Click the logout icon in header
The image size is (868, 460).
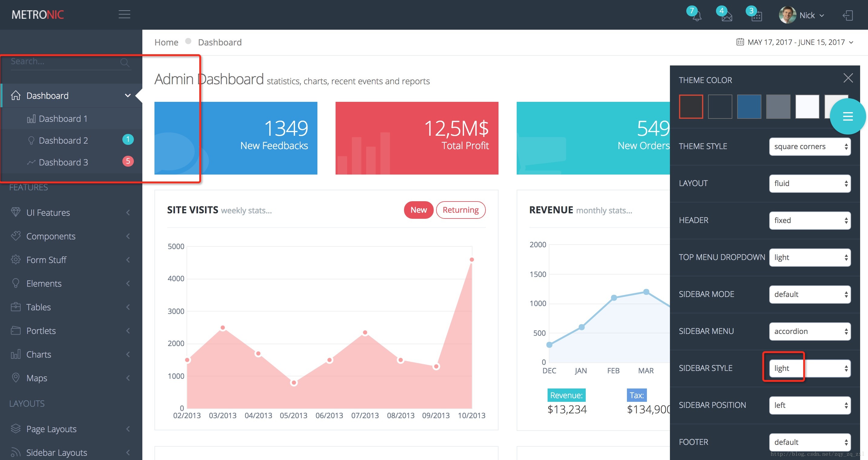pos(847,15)
